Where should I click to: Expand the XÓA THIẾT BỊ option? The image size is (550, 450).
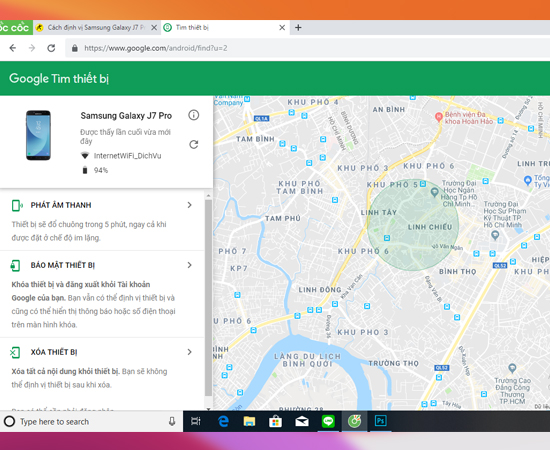189,352
